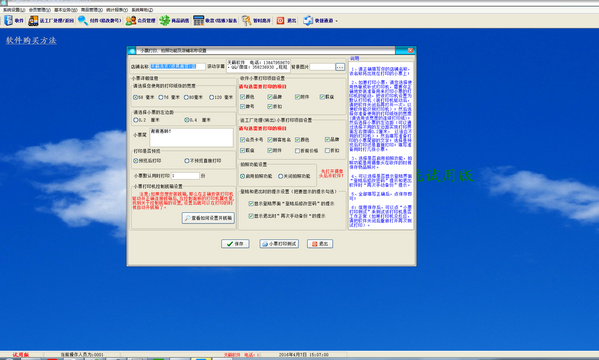
Task: Click the green 商品销售 toolbar icon
Action: tap(165, 20)
